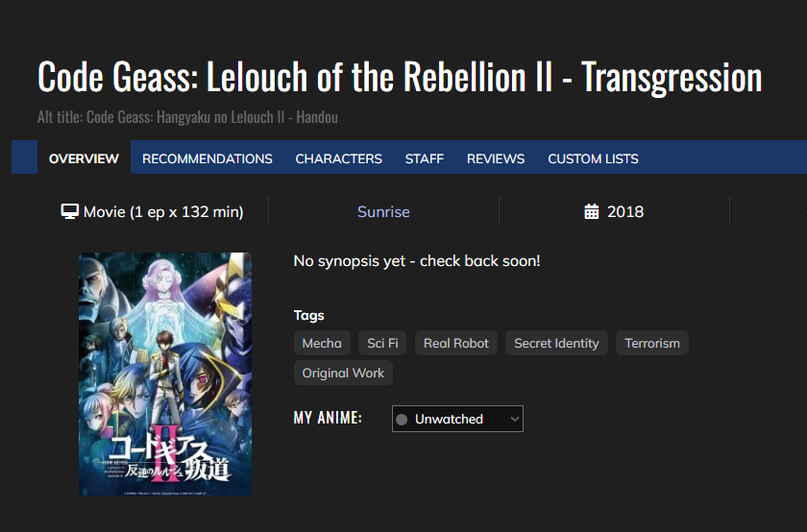Go to the Characters tab

338,158
